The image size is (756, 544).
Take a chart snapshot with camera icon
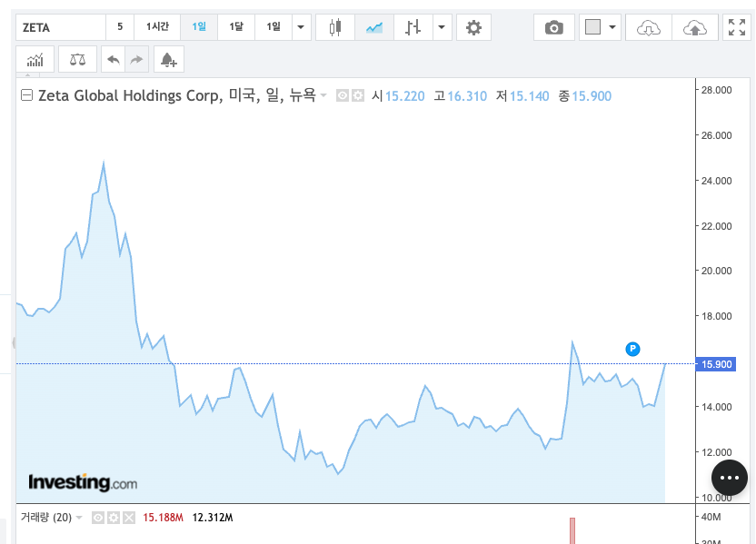pos(554,27)
